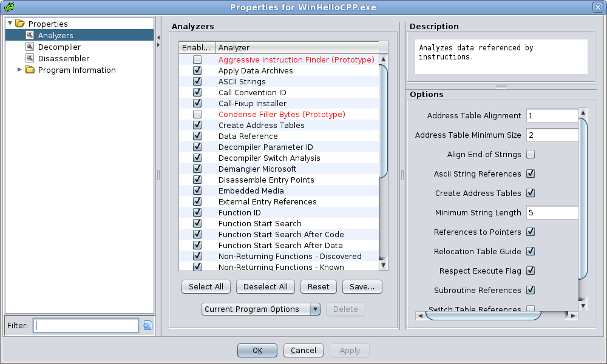Uncheck the Embedded Media analyzer
The width and height of the screenshot is (607, 364).
(x=197, y=191)
